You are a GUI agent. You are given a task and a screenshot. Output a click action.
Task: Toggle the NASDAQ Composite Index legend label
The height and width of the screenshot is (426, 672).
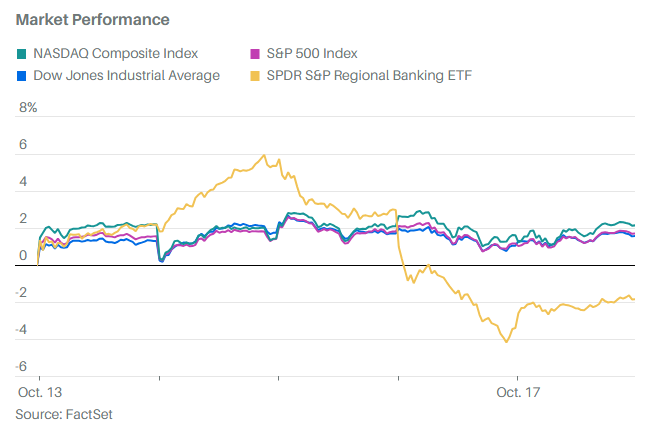click(x=116, y=54)
